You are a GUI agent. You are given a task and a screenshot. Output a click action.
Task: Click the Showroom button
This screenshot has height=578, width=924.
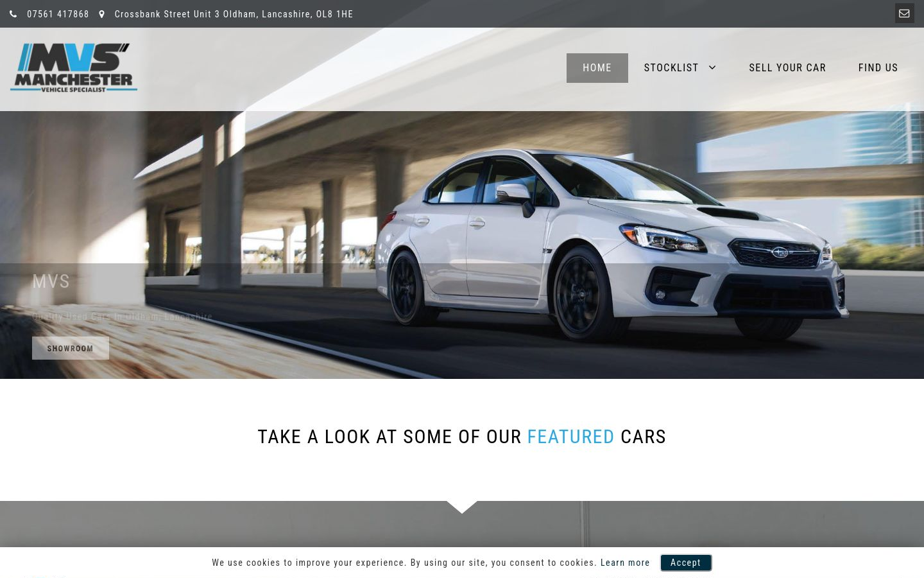click(x=71, y=348)
